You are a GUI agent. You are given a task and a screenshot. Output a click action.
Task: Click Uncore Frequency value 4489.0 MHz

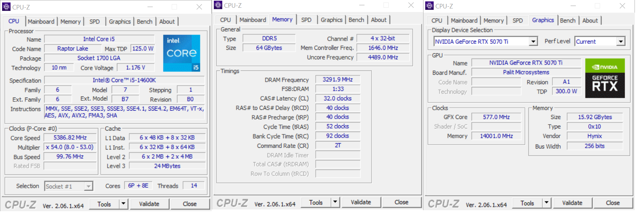click(x=383, y=57)
